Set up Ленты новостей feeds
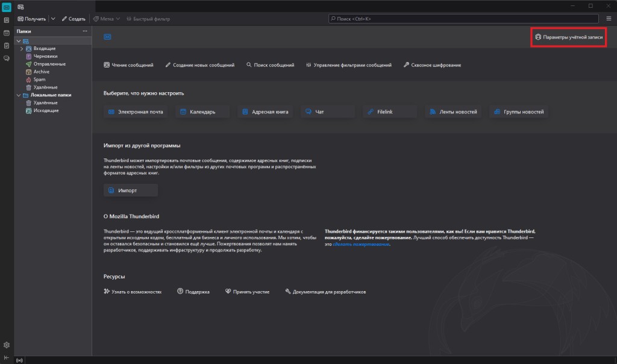 pos(453,111)
